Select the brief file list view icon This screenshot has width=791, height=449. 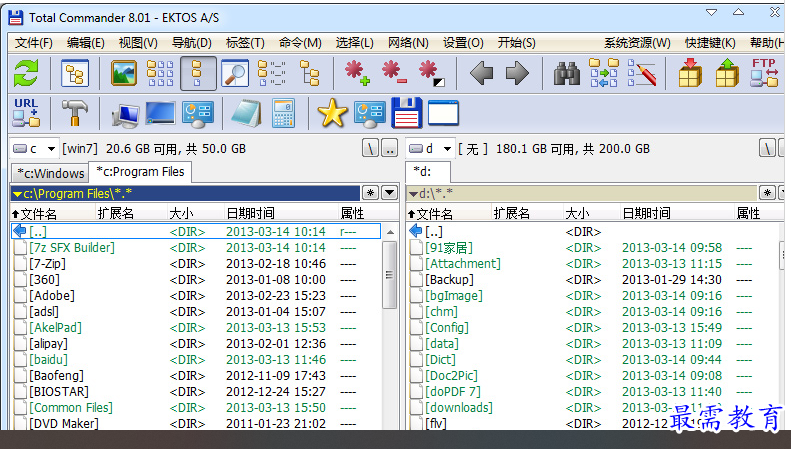point(160,73)
